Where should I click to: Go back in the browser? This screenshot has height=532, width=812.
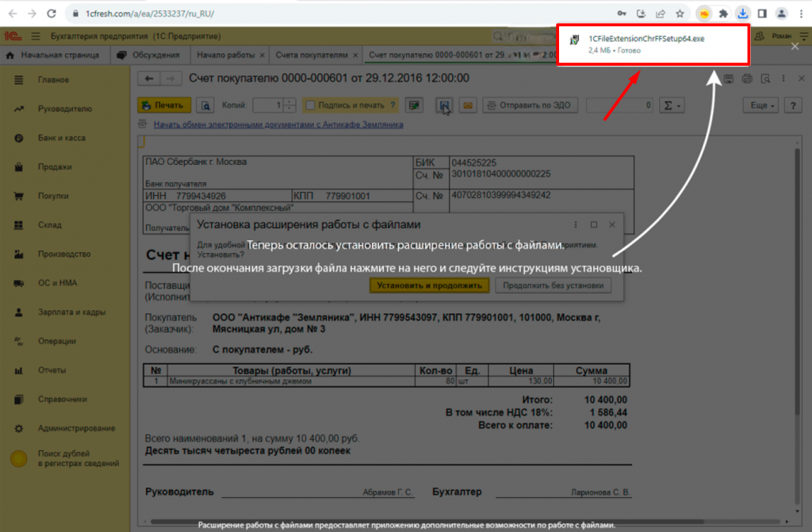(13, 13)
